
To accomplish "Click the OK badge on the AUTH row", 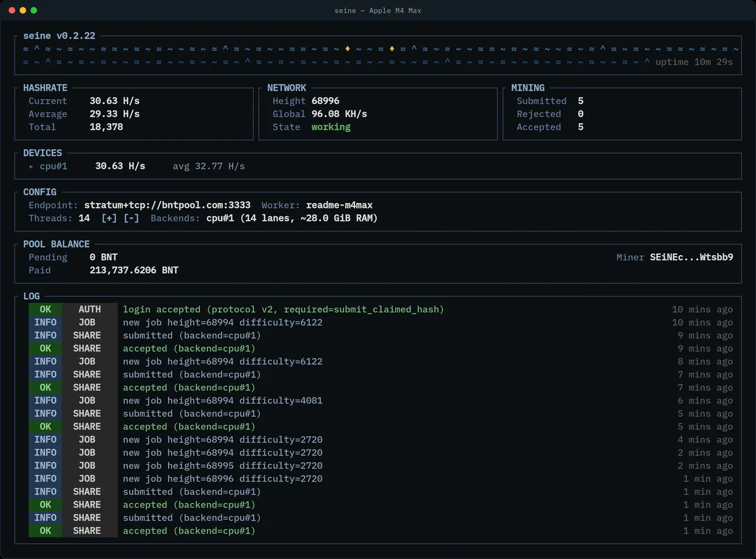I will pos(45,309).
